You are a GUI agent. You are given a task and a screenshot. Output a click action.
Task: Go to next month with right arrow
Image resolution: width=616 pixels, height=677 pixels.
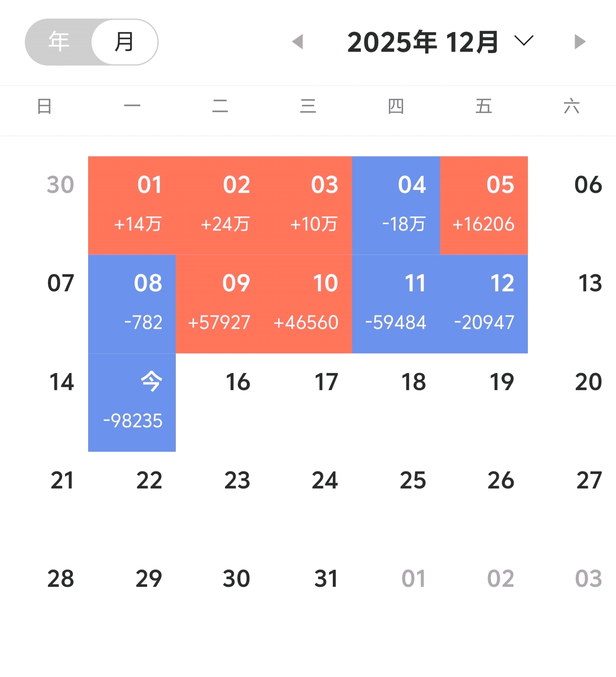coord(580,42)
